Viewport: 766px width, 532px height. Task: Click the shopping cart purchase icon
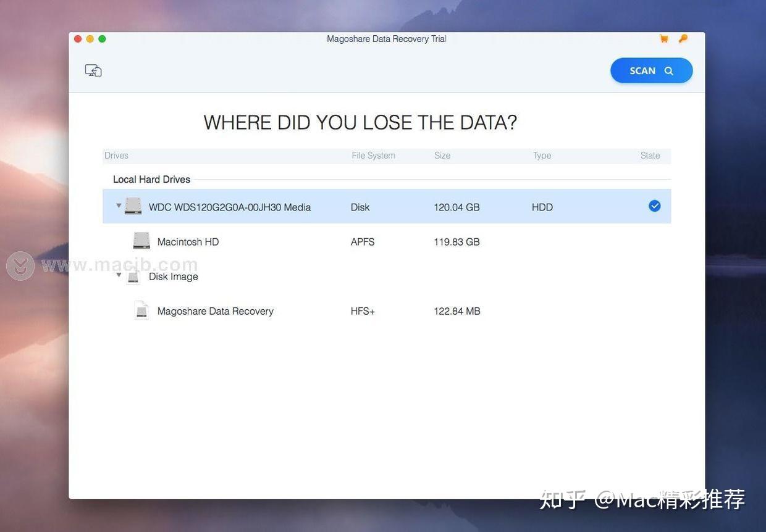(663, 38)
